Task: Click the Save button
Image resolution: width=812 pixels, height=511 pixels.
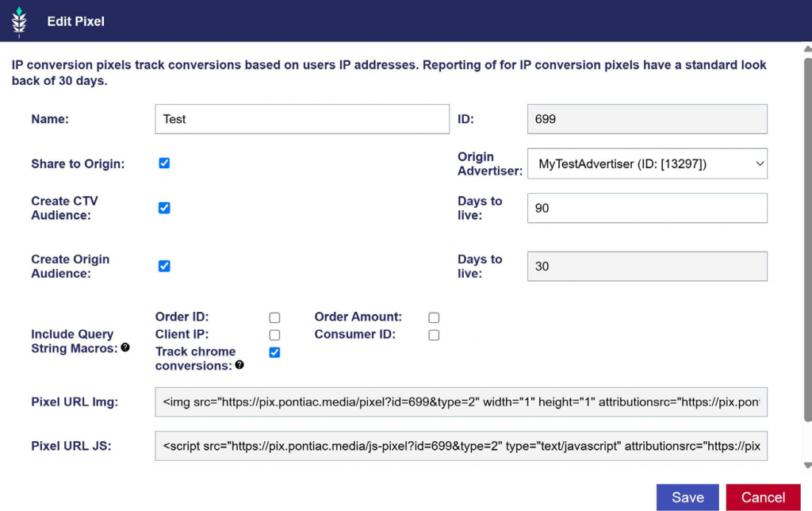Action: tap(688, 498)
